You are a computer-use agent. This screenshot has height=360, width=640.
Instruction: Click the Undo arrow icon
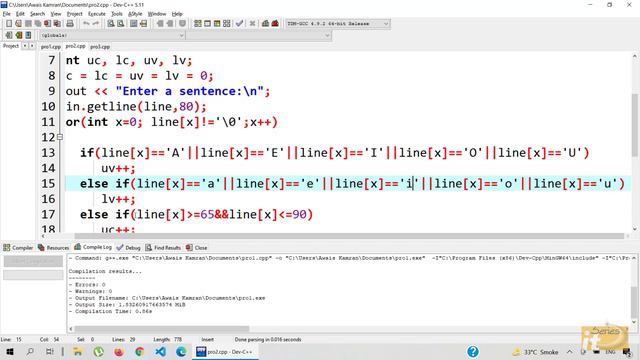pos(86,24)
